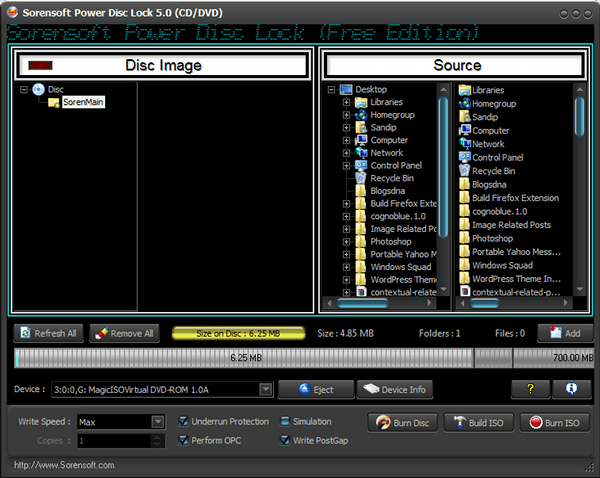This screenshot has width=600, height=478.
Task: Collapse the Desktop node in Source tree
Action: pyautogui.click(x=331, y=90)
